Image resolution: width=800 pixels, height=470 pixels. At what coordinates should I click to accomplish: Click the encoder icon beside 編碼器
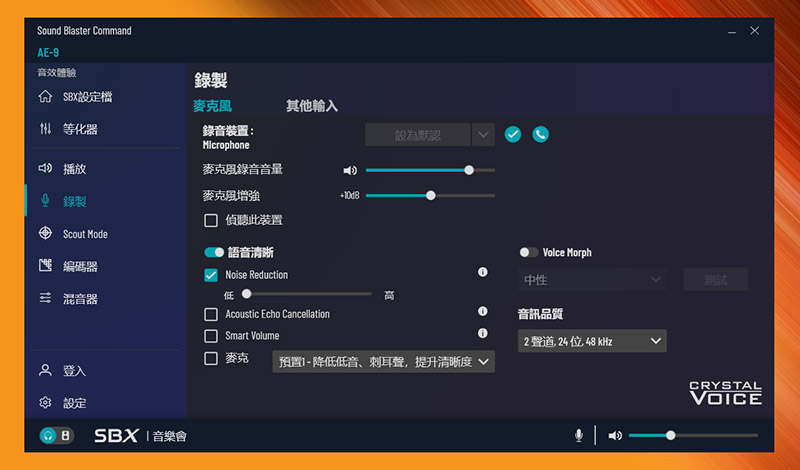click(45, 265)
